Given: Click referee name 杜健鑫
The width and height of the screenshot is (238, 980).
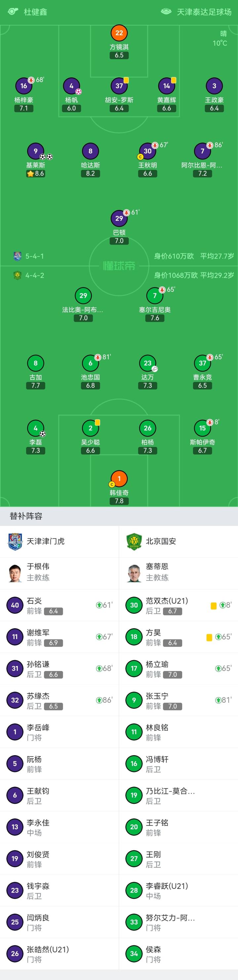Looking at the screenshot, I should 35,12.
